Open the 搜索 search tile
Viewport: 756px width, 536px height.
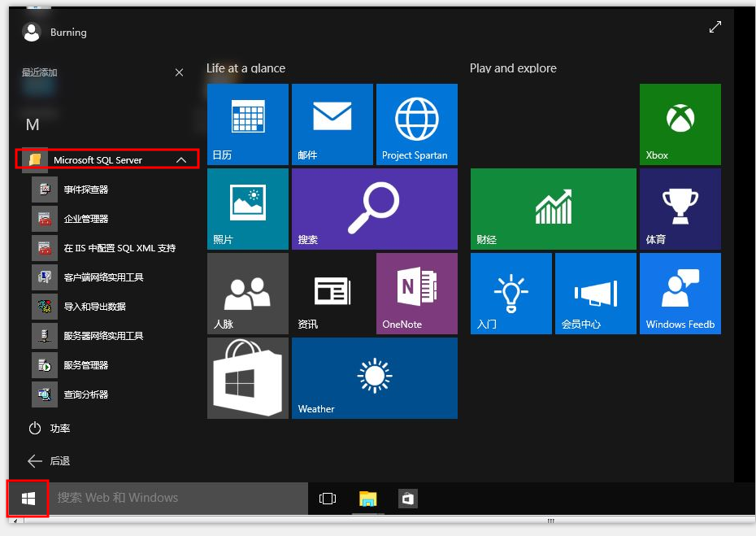pos(375,209)
